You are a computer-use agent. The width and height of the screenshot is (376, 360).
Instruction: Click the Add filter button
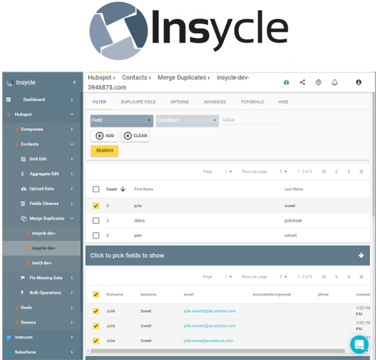(x=105, y=136)
